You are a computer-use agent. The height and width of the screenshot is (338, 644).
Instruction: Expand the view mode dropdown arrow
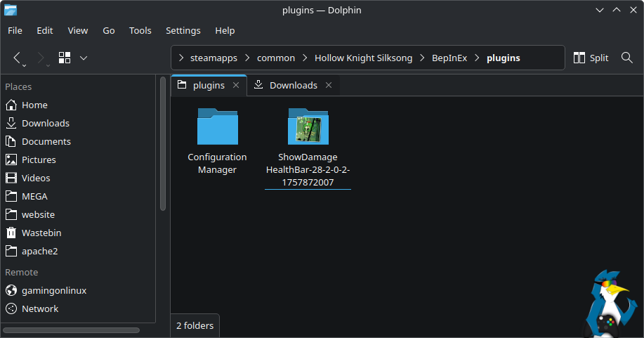point(84,58)
